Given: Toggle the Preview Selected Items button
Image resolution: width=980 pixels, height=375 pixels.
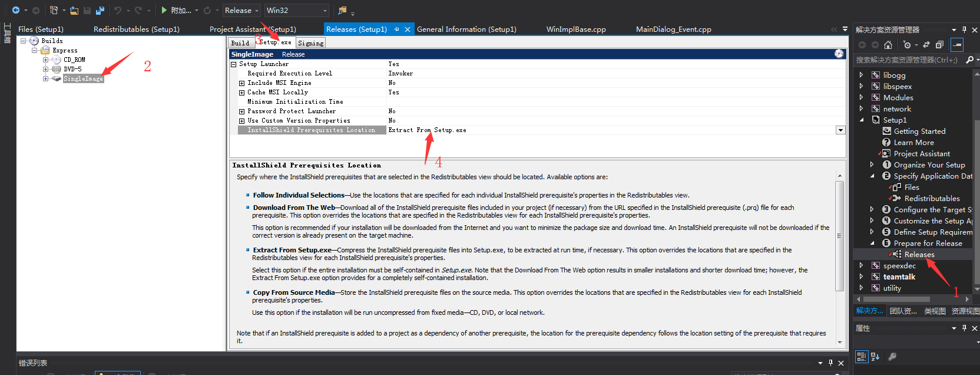Looking at the screenshot, I should (957, 45).
